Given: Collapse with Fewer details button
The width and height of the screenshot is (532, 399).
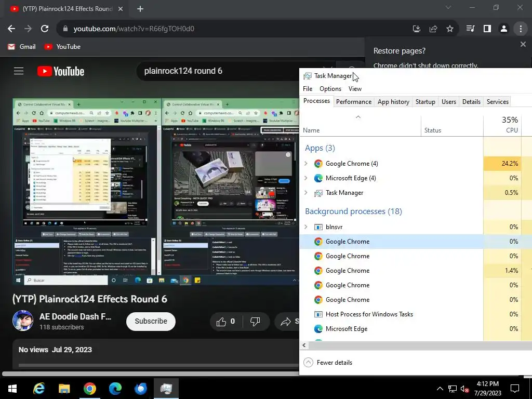Looking at the screenshot, I should click(328, 362).
